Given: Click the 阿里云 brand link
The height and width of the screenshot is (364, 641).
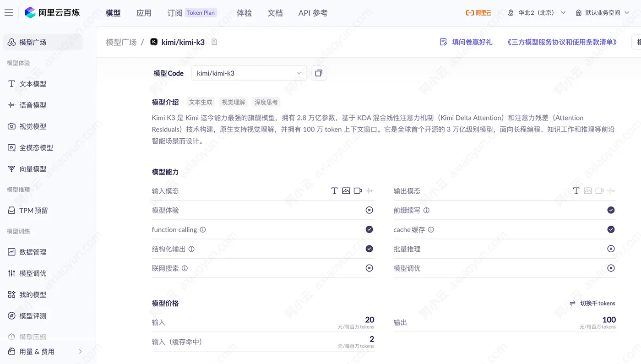Looking at the screenshot, I should pyautogui.click(x=478, y=13).
